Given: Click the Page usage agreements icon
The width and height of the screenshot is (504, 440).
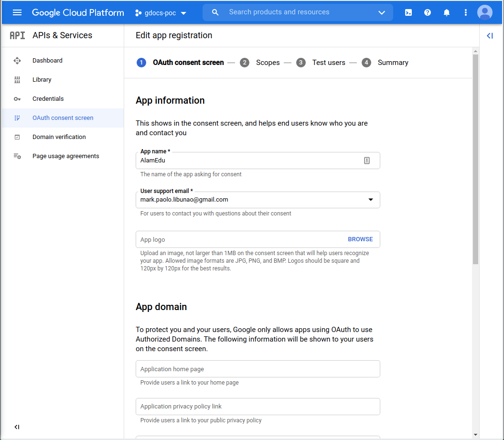Looking at the screenshot, I should [x=17, y=156].
